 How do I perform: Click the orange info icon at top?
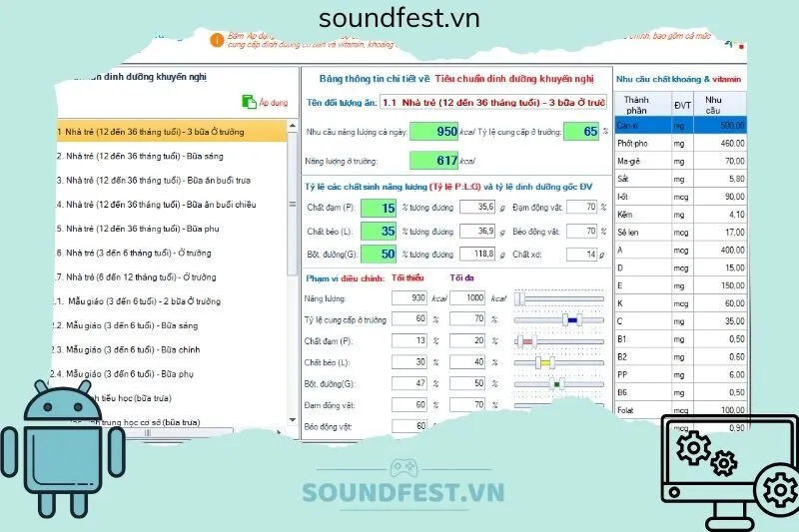tap(216, 40)
